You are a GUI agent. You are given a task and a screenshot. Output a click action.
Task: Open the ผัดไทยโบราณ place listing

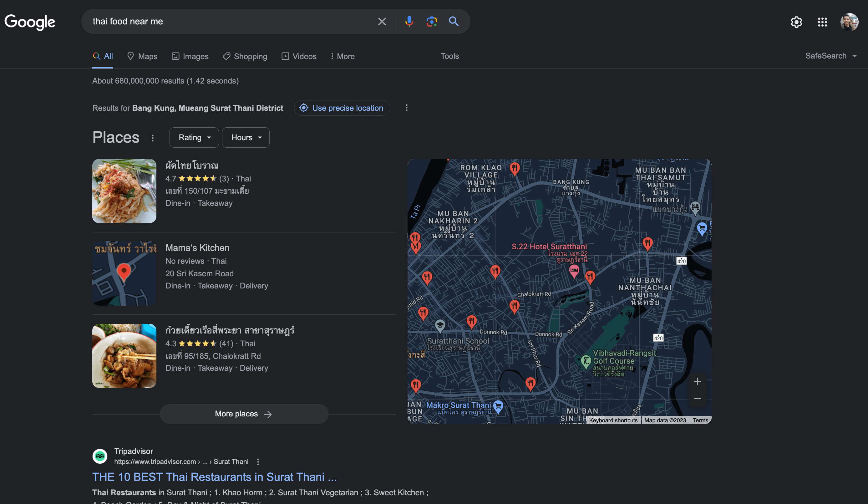(x=191, y=165)
